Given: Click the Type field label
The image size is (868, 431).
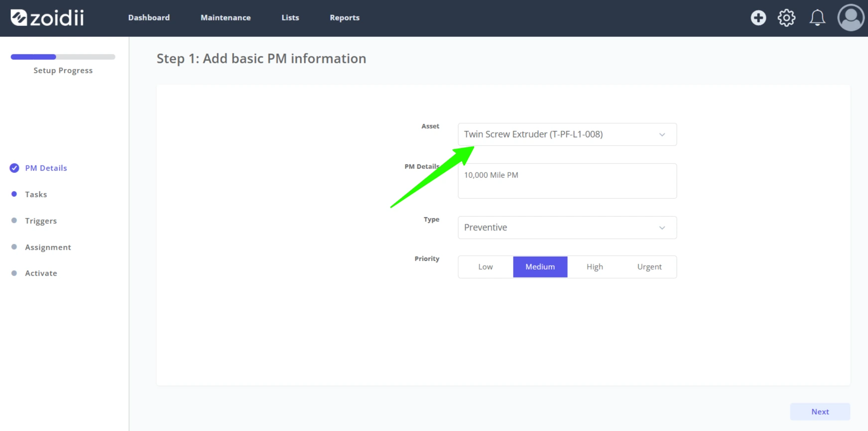Looking at the screenshot, I should click(431, 219).
